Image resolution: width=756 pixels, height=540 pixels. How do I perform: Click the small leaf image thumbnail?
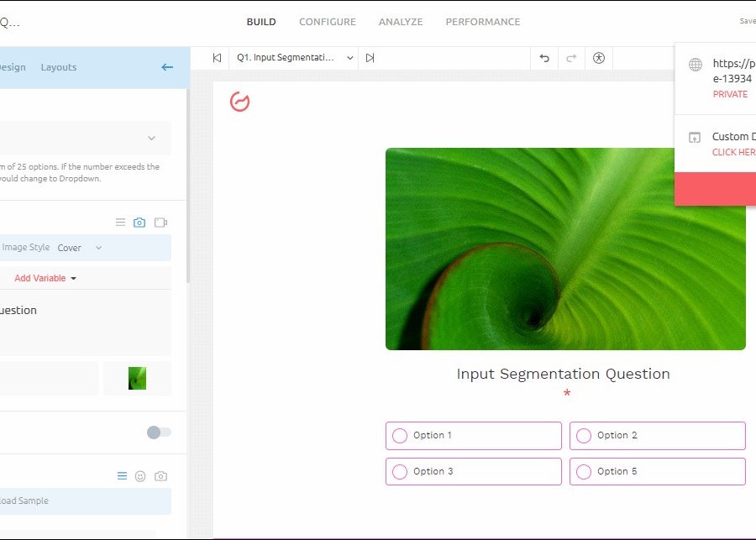tap(137, 379)
